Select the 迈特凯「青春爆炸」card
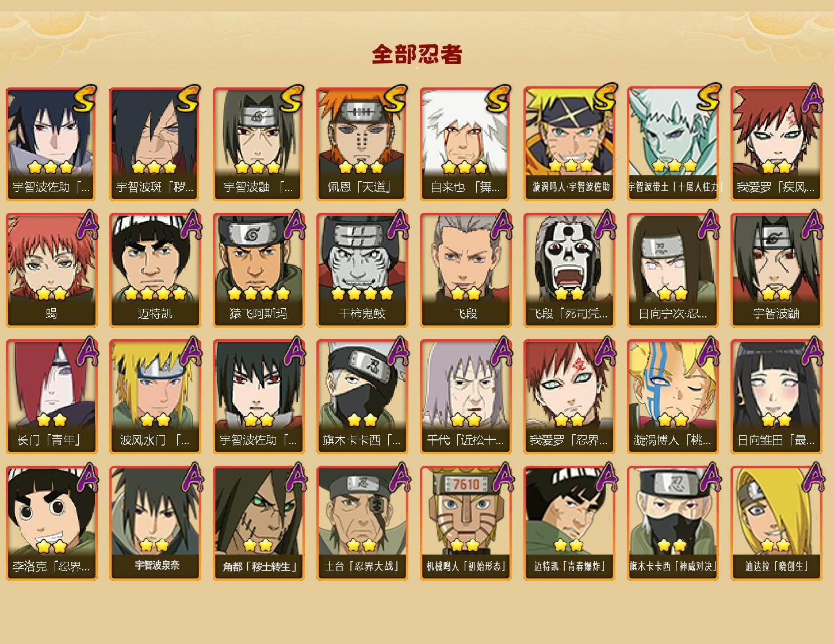The width and height of the screenshot is (834, 644). click(x=569, y=523)
